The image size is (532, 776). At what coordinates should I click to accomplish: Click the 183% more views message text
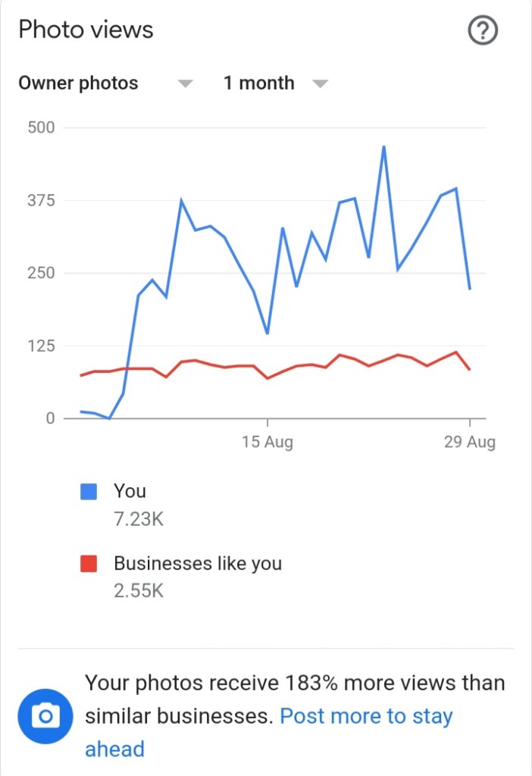coord(294,684)
